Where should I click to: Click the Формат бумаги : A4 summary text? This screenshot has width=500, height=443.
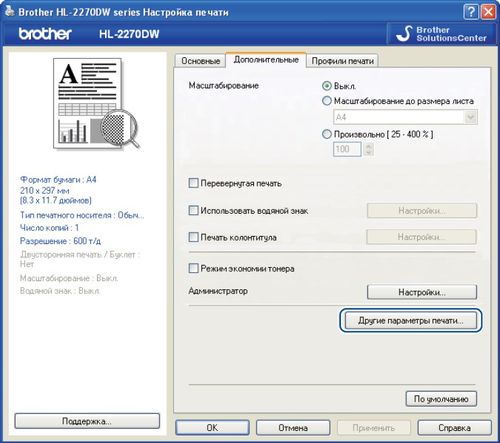coord(58,180)
